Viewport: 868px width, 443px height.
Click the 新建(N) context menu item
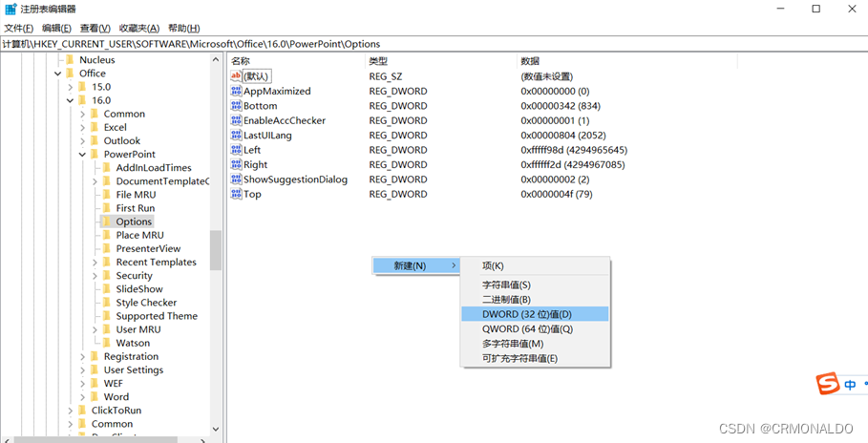pos(416,265)
